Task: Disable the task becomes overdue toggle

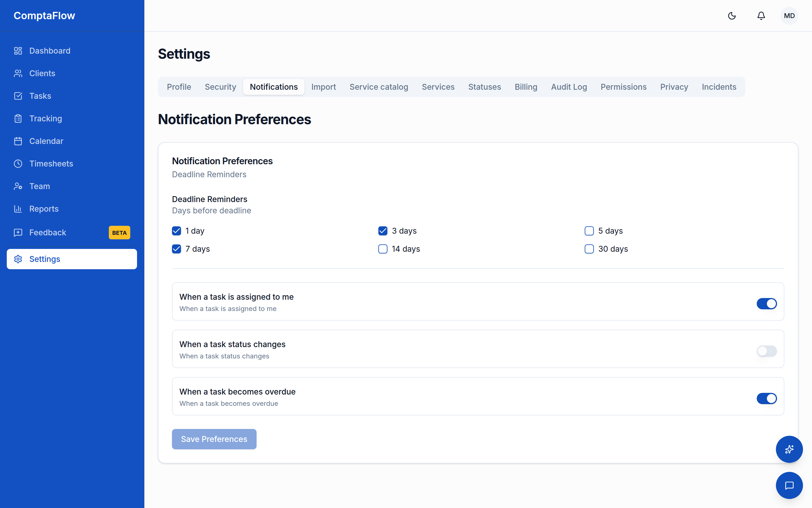Action: 767,398
